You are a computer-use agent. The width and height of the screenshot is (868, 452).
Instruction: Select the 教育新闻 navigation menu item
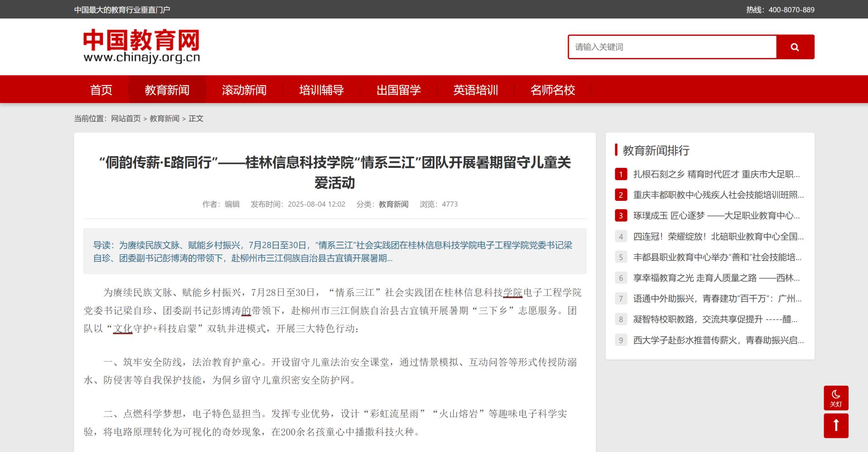point(167,90)
